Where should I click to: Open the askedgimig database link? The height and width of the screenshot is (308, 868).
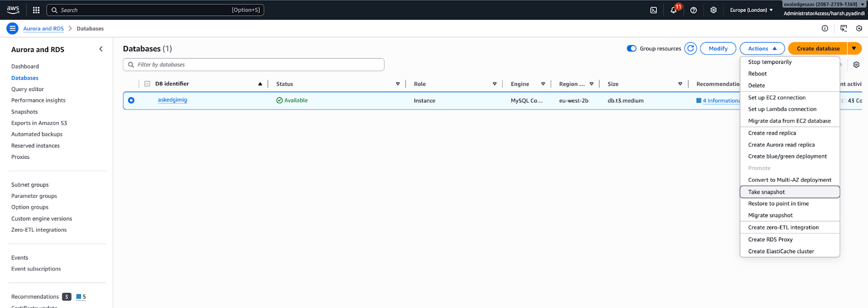pyautogui.click(x=173, y=100)
